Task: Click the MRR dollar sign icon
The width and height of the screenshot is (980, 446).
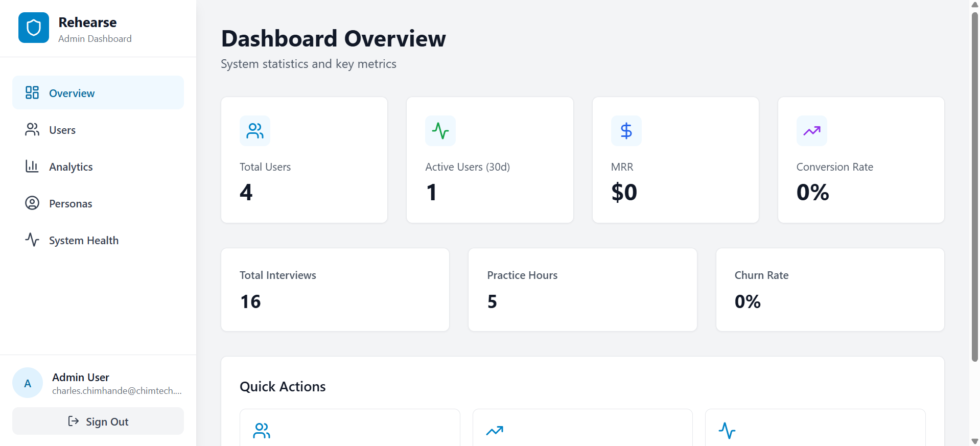Action: tap(626, 131)
